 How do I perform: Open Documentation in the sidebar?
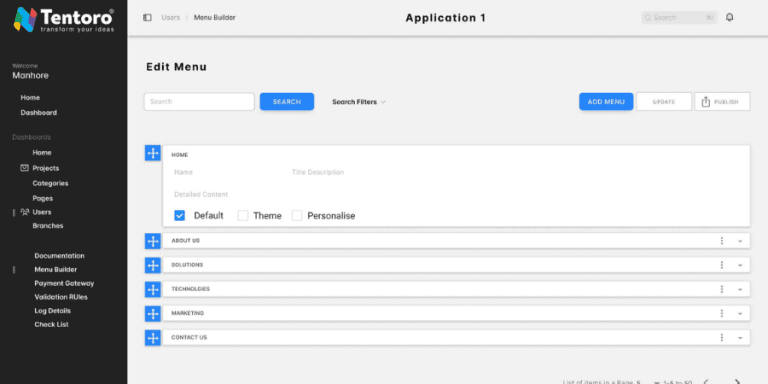click(x=59, y=256)
